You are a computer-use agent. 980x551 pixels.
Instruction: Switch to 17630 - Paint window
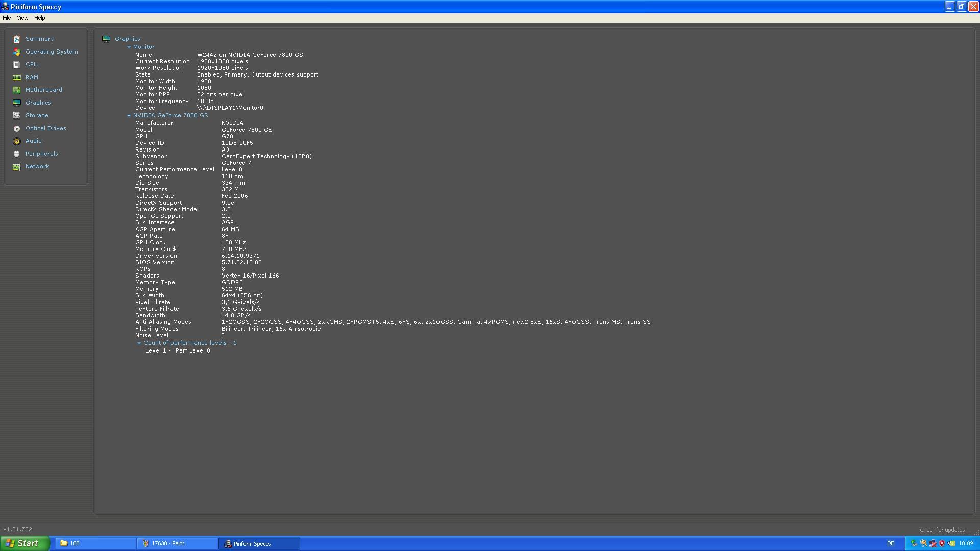[177, 543]
